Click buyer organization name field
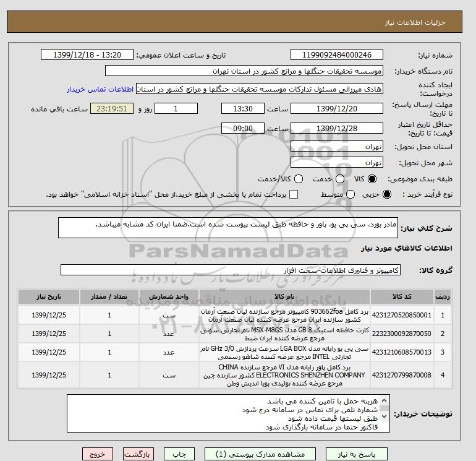Screen dimensions: 476x461 click(x=244, y=71)
